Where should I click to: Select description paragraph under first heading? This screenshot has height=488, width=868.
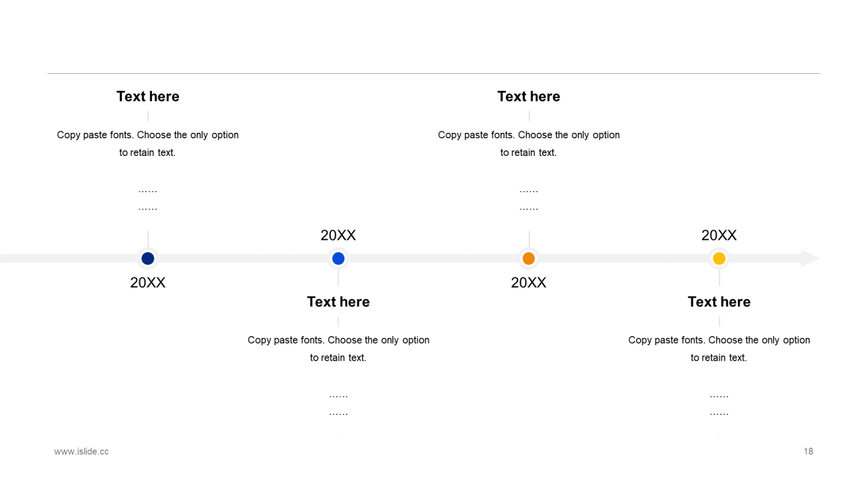coord(148,144)
